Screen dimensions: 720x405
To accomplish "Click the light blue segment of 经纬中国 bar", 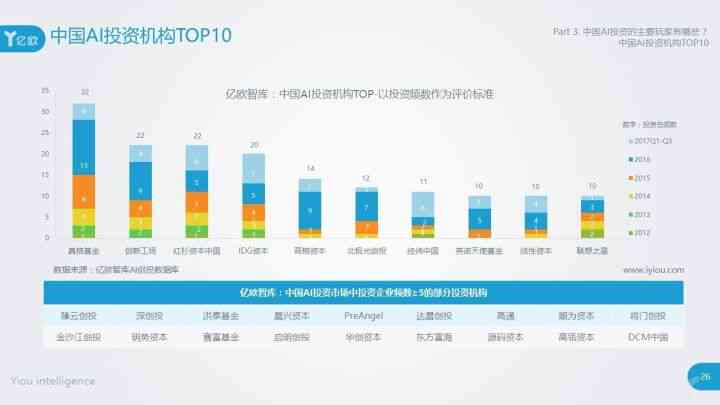I will pos(423,205).
